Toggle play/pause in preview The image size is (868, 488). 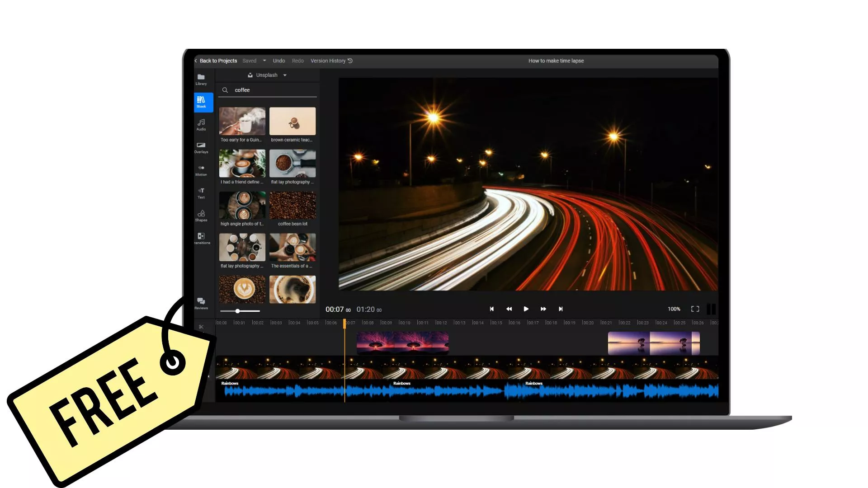[525, 309]
